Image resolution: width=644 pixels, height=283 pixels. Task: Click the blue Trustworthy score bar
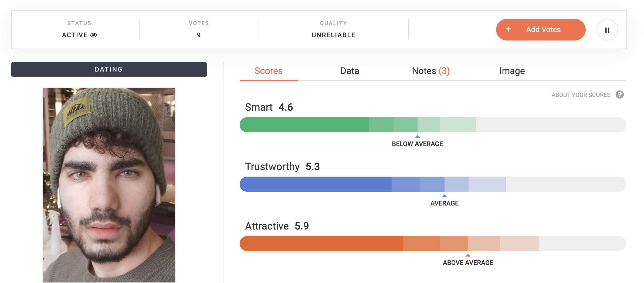tap(433, 184)
